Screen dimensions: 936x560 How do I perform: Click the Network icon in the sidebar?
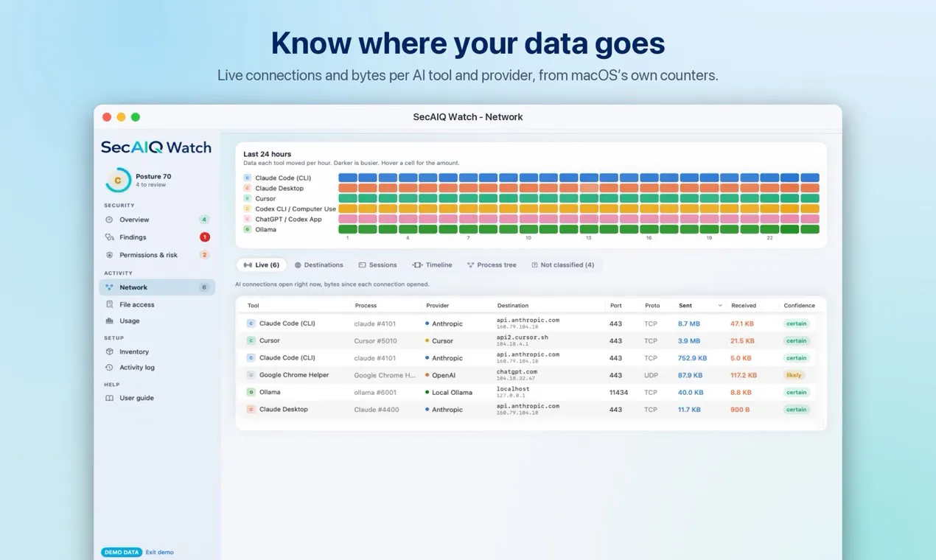[x=109, y=287]
